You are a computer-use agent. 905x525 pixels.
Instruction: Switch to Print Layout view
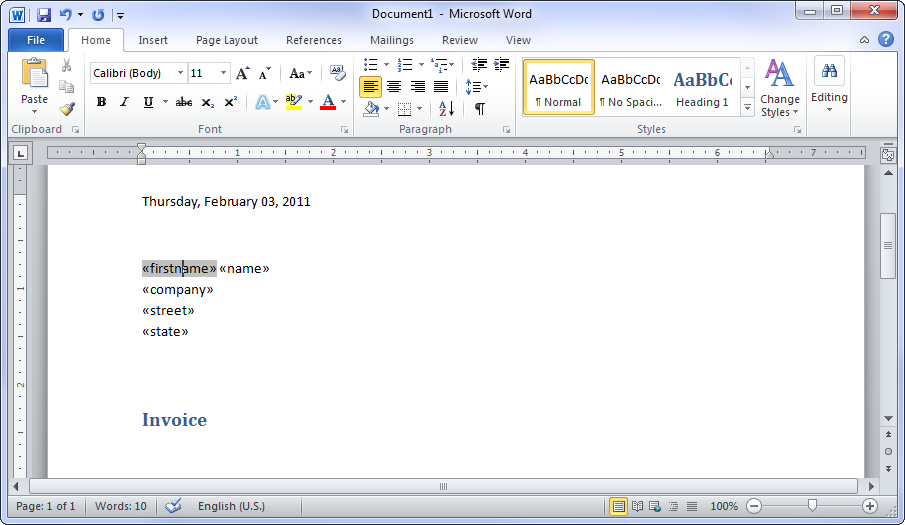pos(618,507)
